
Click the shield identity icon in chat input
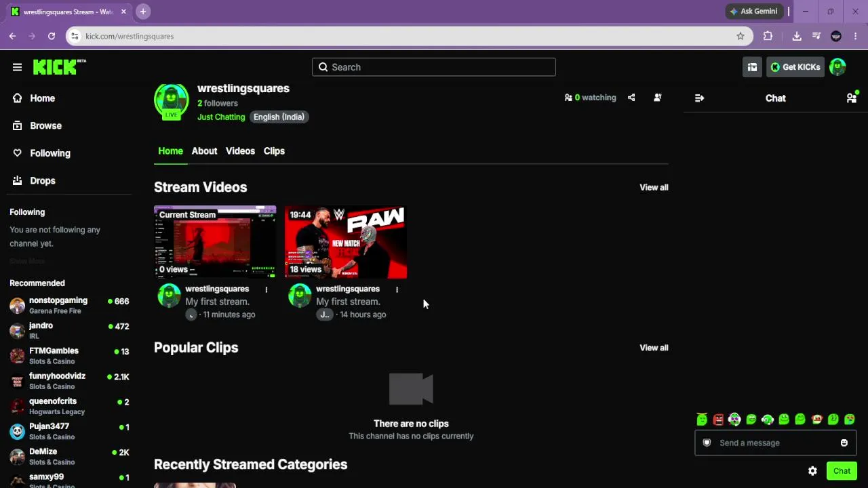tap(707, 443)
